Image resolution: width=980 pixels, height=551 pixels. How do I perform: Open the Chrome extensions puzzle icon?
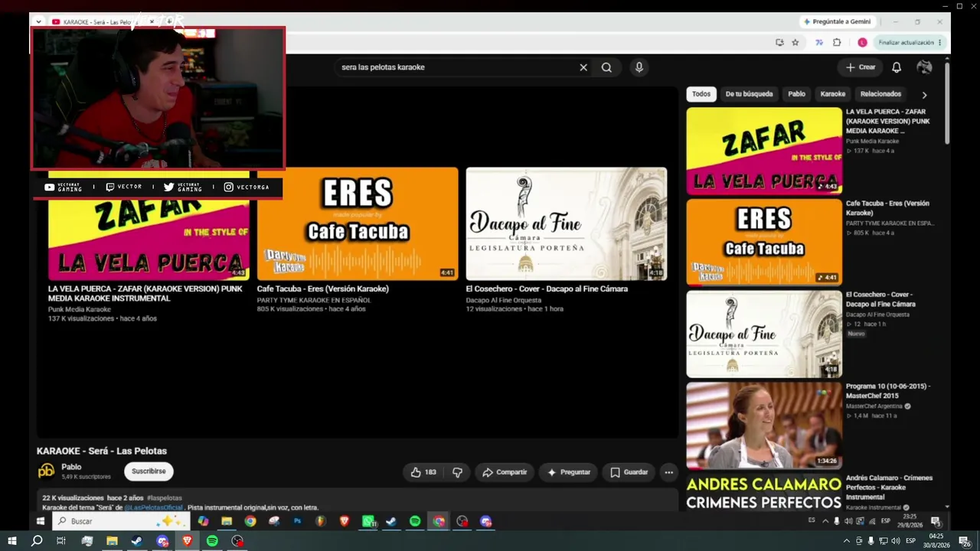coord(837,43)
